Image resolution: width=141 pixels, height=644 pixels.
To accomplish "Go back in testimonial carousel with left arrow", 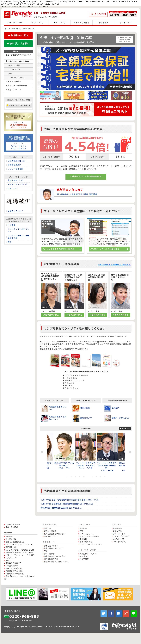I will pyautogui.click(x=42, y=452).
